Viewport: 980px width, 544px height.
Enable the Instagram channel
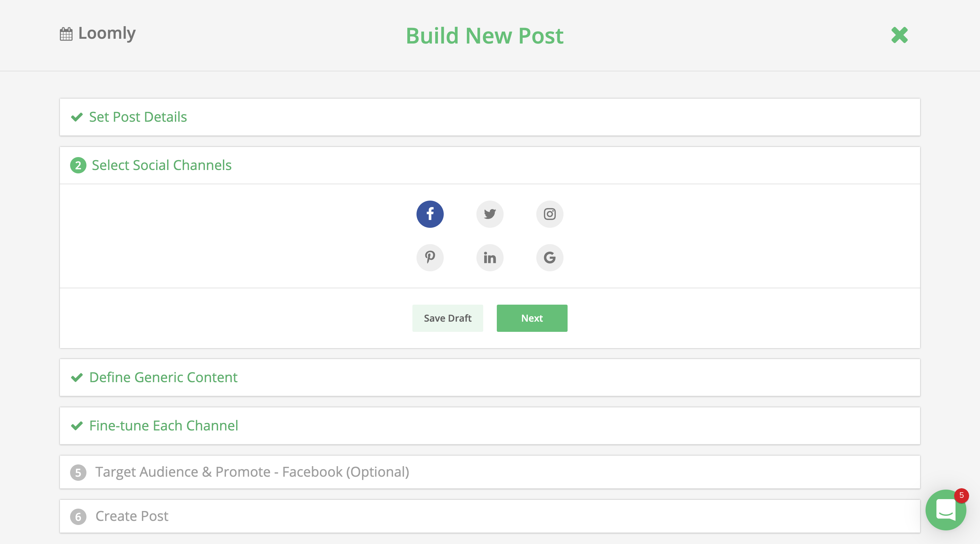549,214
